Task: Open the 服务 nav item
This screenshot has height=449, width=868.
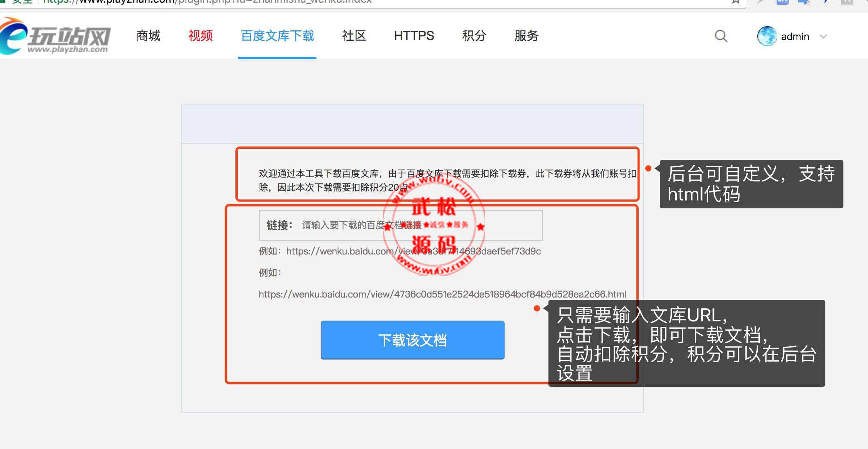Action: [x=527, y=36]
